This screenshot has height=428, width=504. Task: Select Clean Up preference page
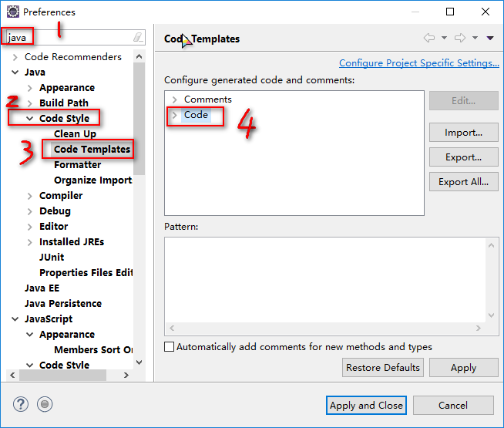75,133
